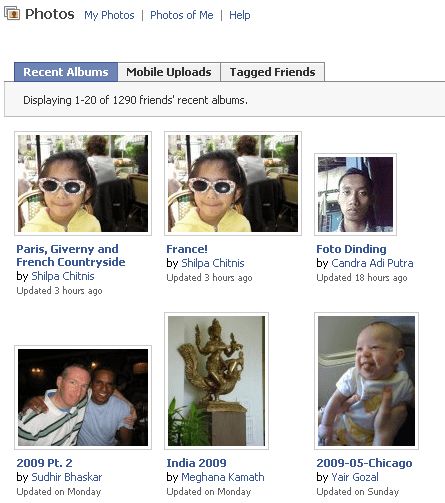Open the 2009 Pt. 2 album thumbnail
Screen dimensions: 445x503
point(83,397)
